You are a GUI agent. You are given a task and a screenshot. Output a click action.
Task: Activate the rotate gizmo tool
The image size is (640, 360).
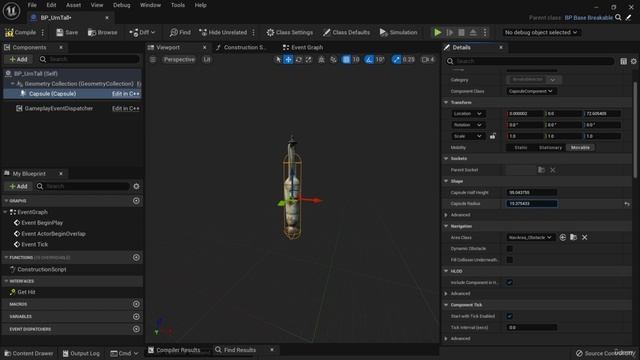tap(299, 60)
